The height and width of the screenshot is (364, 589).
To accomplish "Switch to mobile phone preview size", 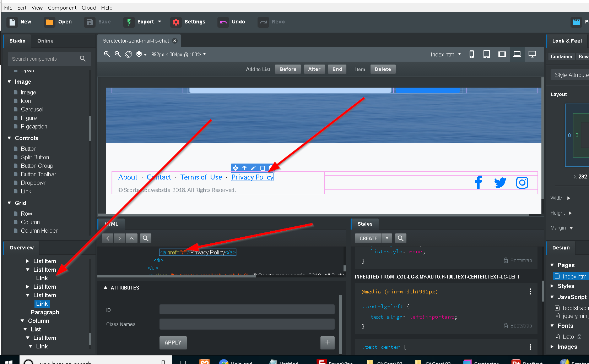I will pos(472,54).
